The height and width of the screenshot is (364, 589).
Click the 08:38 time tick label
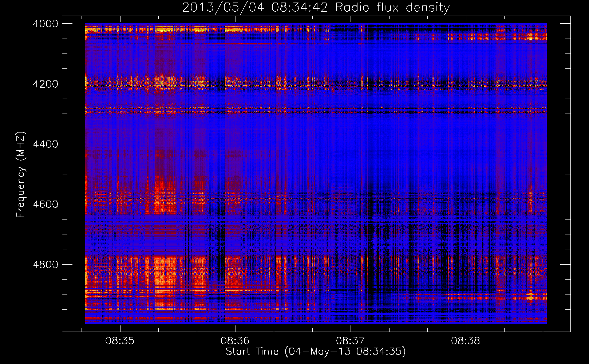click(x=466, y=341)
